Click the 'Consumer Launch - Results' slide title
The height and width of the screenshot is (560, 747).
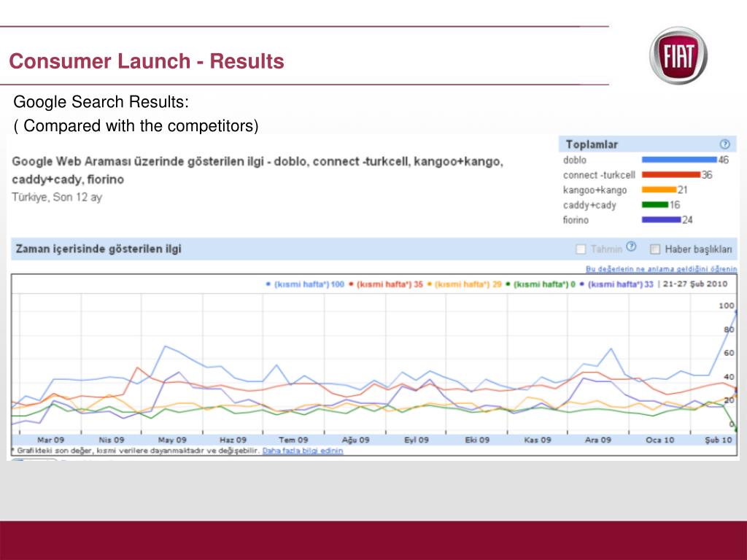pos(147,61)
